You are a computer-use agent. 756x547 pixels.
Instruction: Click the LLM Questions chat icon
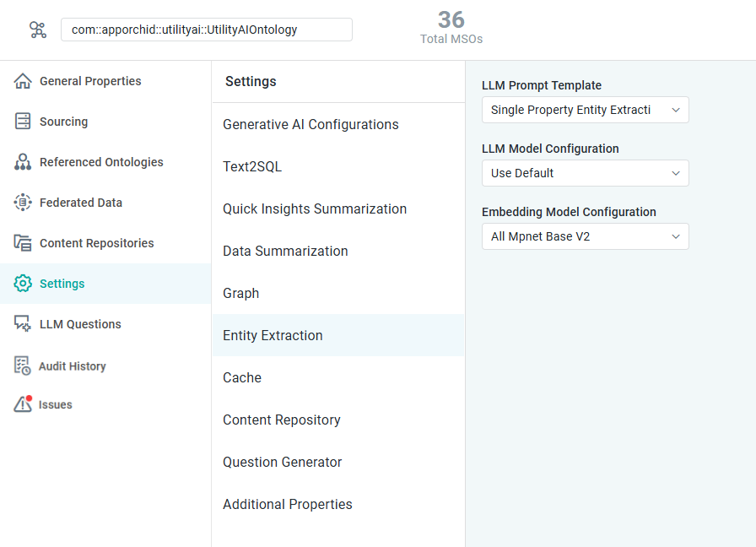coord(23,324)
